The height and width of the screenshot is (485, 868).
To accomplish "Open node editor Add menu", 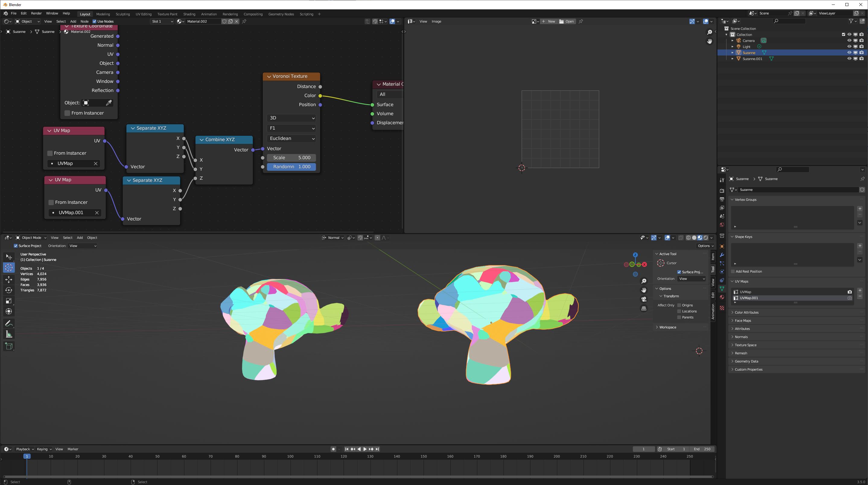I will (73, 21).
